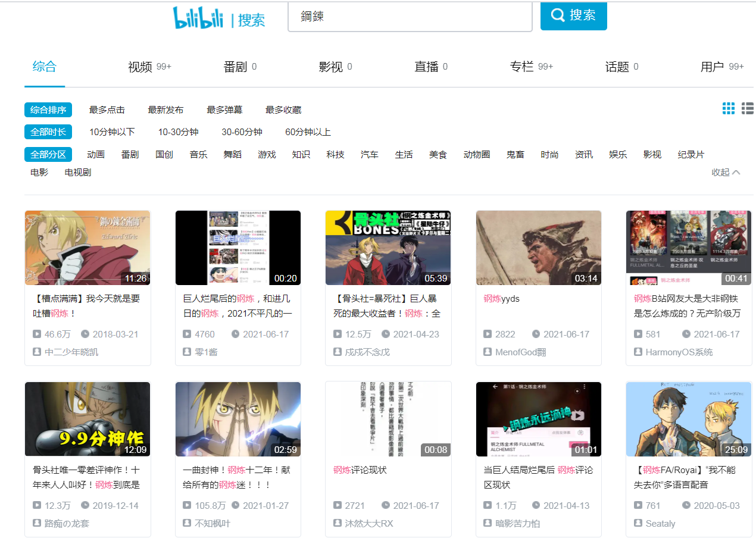The width and height of the screenshot is (756, 538).
Task: Filter by 动画 category
Action: click(96, 155)
